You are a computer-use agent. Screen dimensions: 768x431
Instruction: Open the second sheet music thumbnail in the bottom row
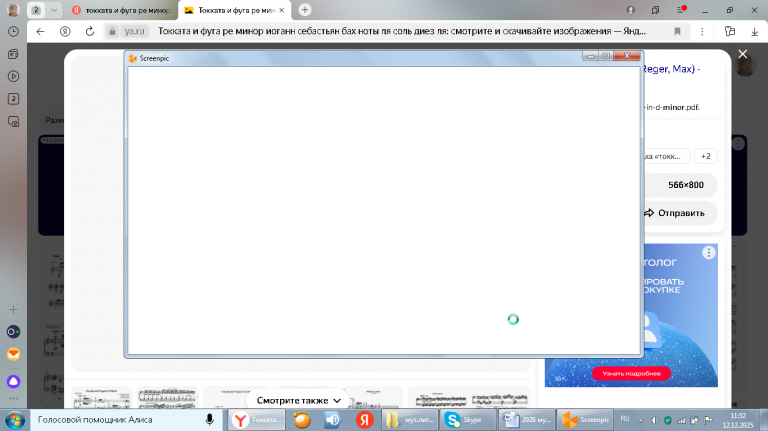[x=168, y=398]
